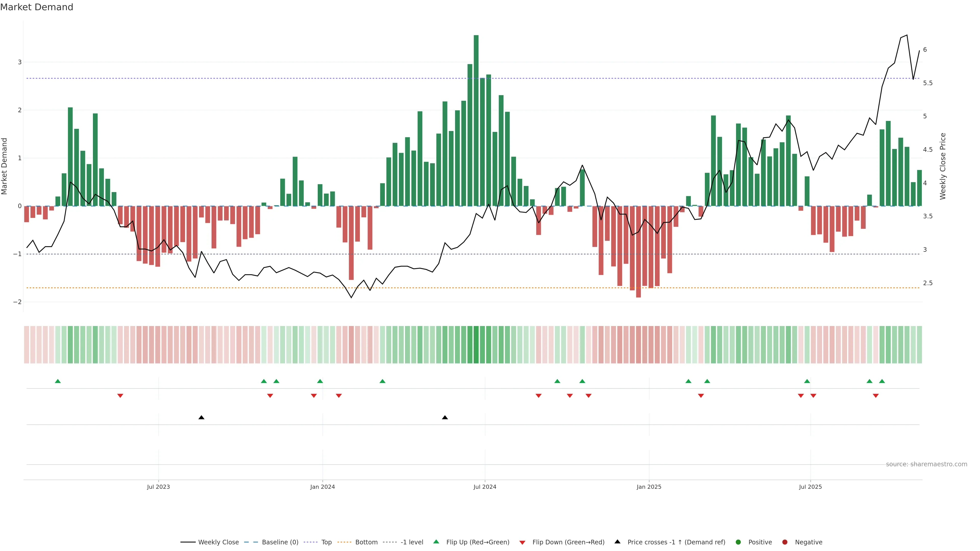Click the leftmost green flip-up triangle marker
Viewport: 980px width, 551px height.
tap(58, 381)
